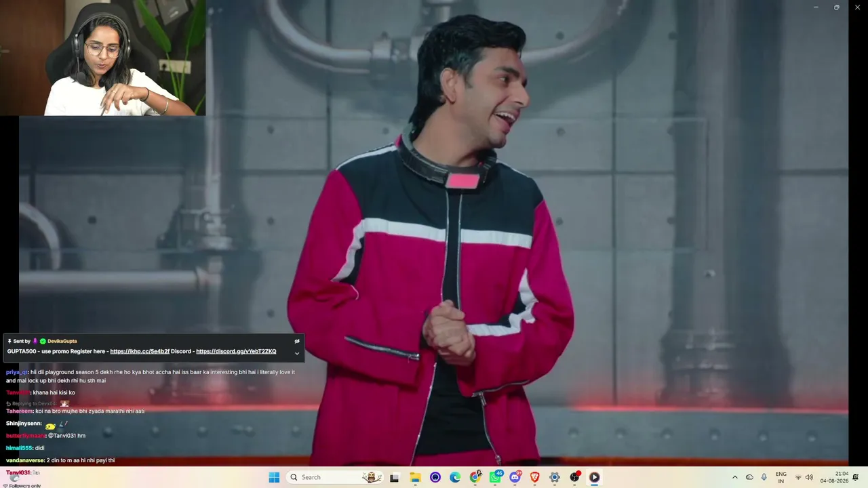Open WhatsApp with 46 unread badge

pyautogui.click(x=496, y=477)
